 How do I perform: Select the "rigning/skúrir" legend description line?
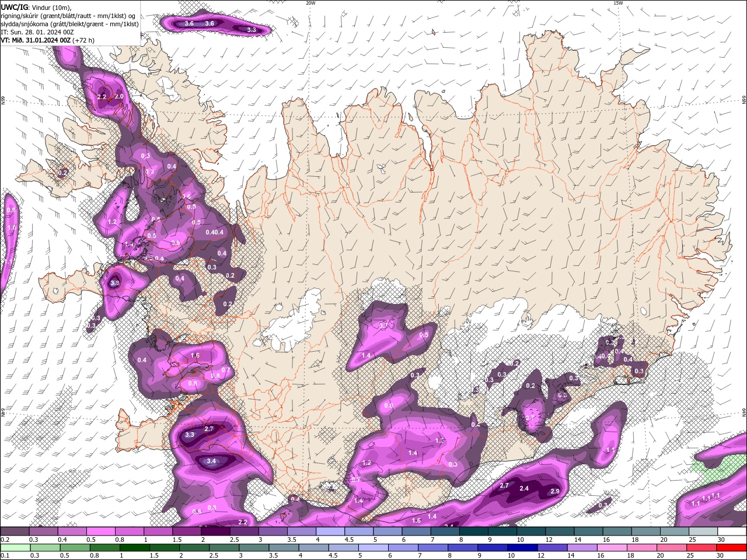click(69, 16)
